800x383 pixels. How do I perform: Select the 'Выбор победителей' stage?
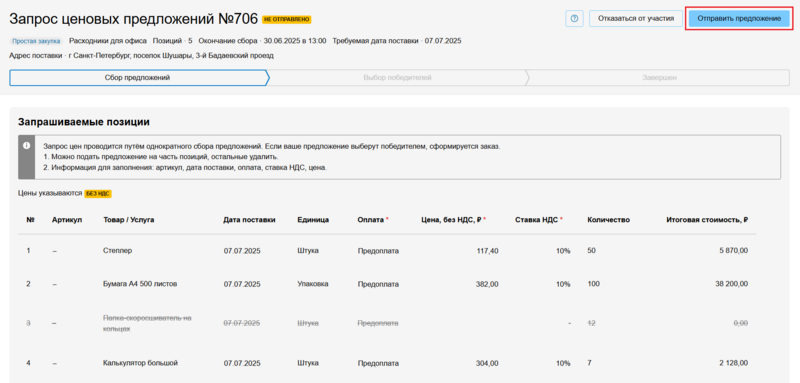tap(397, 78)
